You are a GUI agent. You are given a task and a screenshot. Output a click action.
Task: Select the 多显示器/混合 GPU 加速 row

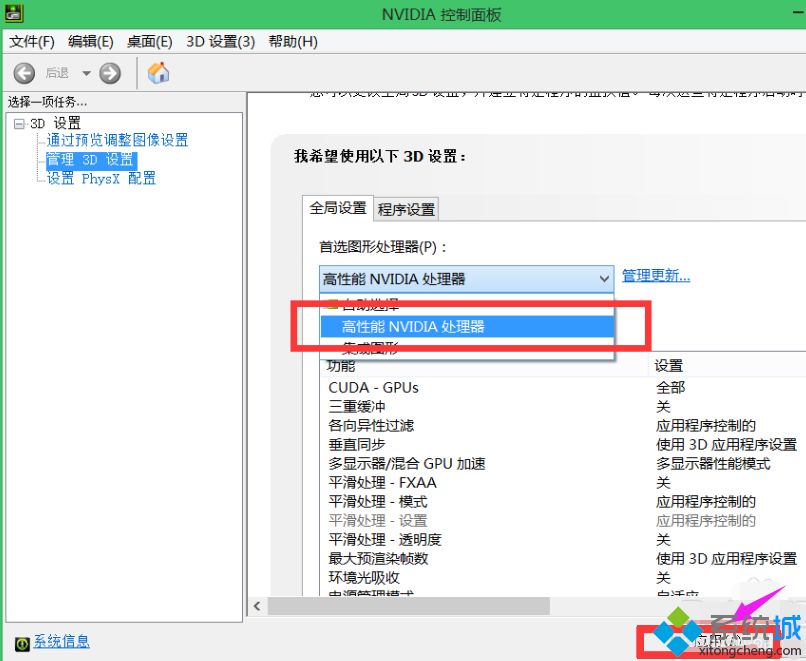tap(562, 464)
